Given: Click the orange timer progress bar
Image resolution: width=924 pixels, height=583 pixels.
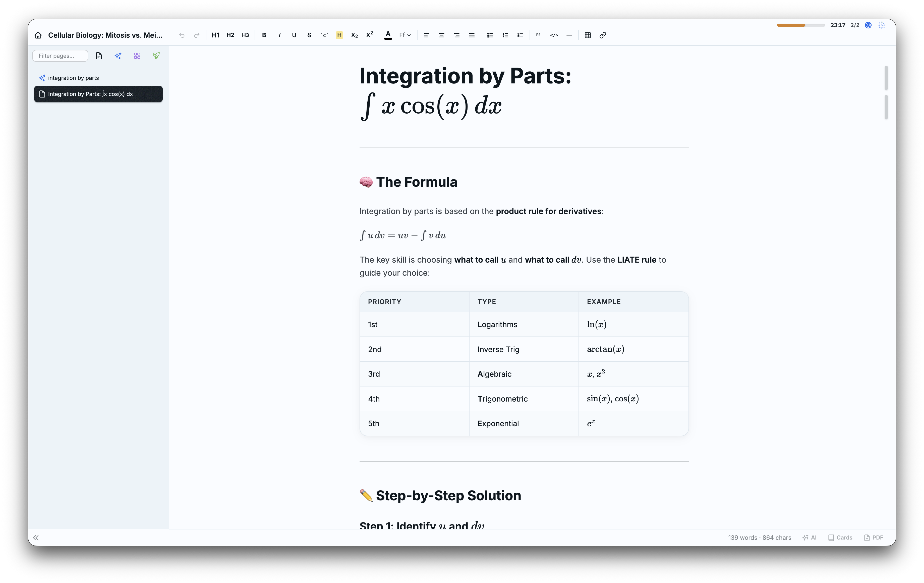Looking at the screenshot, I should pos(801,25).
